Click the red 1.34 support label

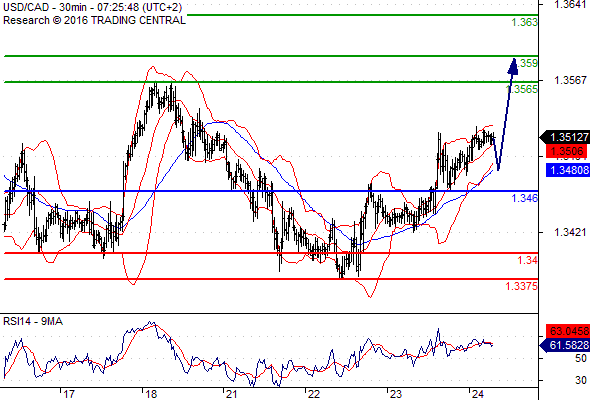point(528,260)
